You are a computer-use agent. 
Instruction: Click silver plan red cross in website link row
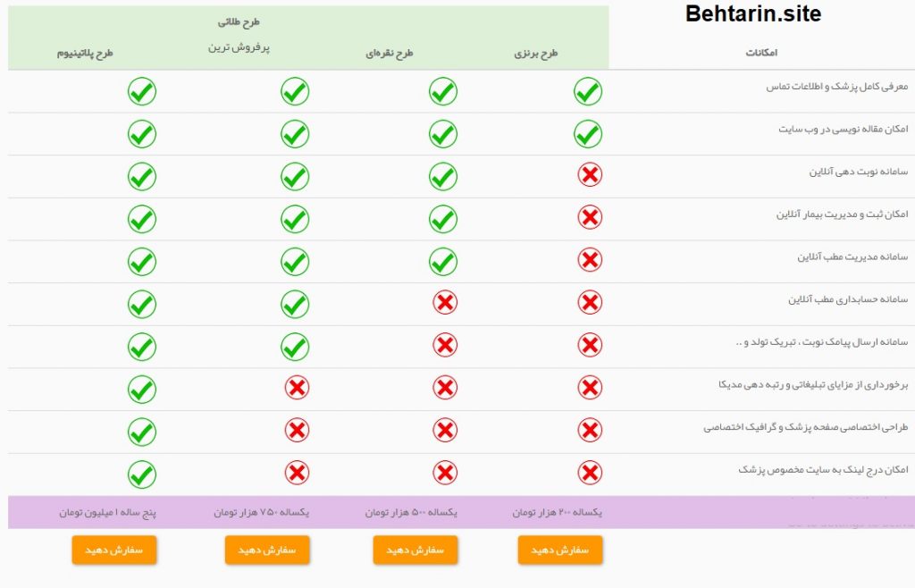pos(445,473)
